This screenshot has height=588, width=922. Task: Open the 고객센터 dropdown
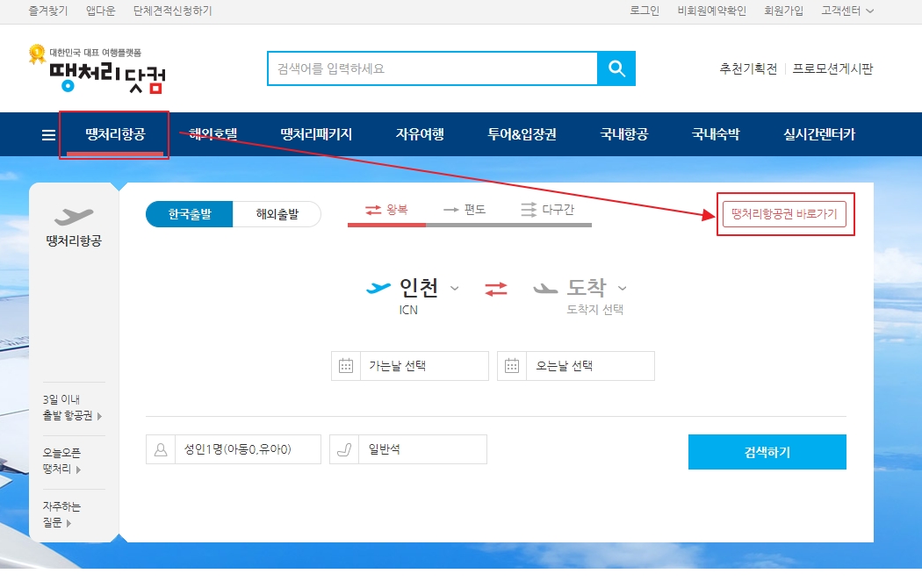847,11
